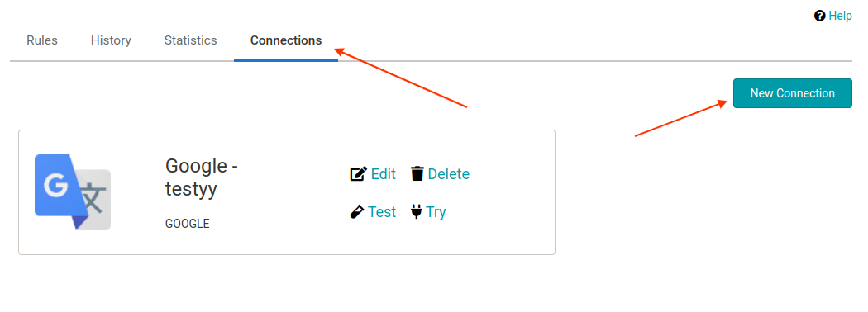Click the Test link text
868x312 pixels.
pos(382,212)
